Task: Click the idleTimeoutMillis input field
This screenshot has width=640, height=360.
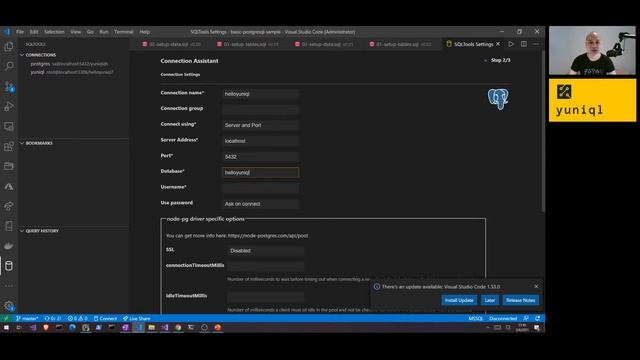Action: (266, 297)
